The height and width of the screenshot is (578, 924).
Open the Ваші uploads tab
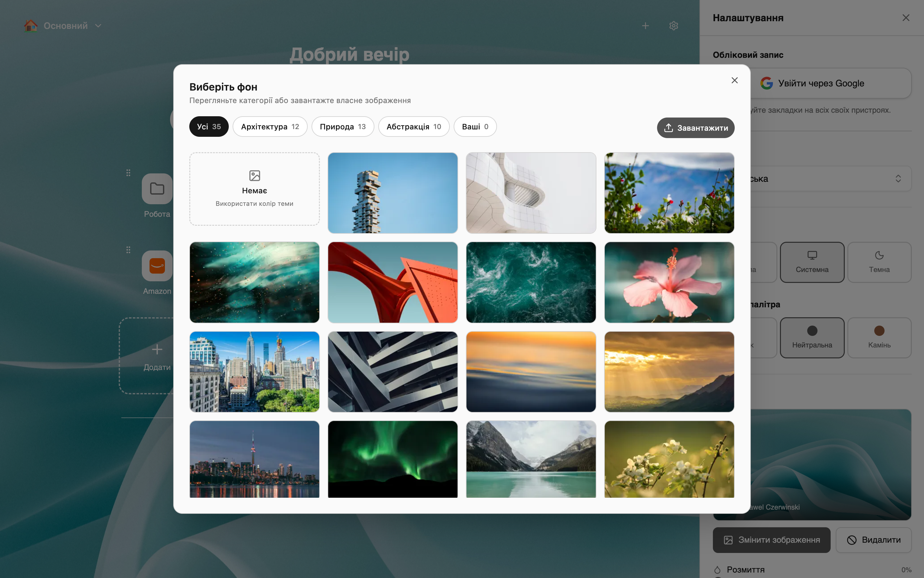click(x=475, y=127)
